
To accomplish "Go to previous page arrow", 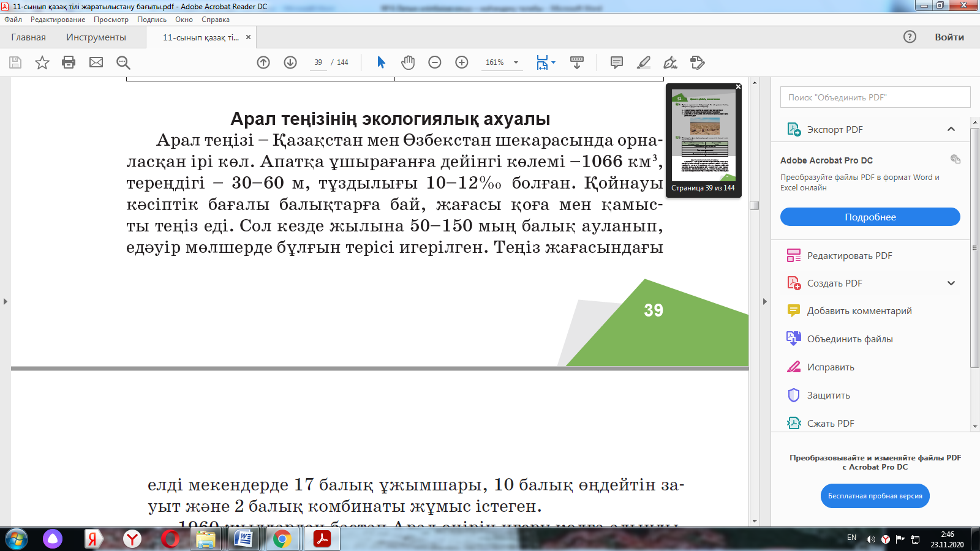I will pyautogui.click(x=263, y=62).
